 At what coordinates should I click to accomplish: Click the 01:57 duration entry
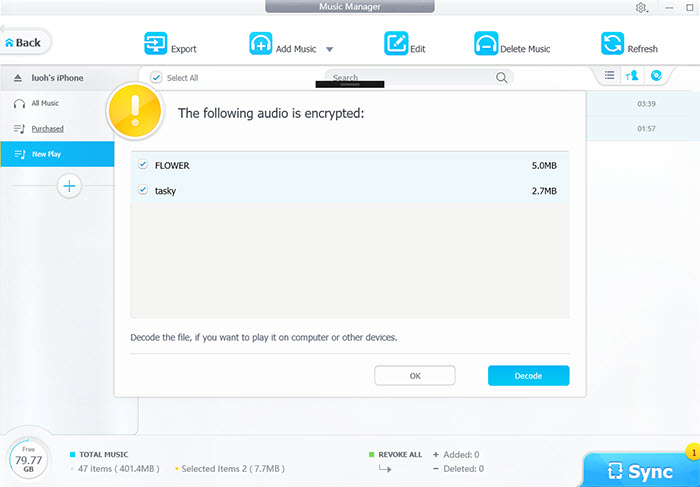[x=646, y=129]
